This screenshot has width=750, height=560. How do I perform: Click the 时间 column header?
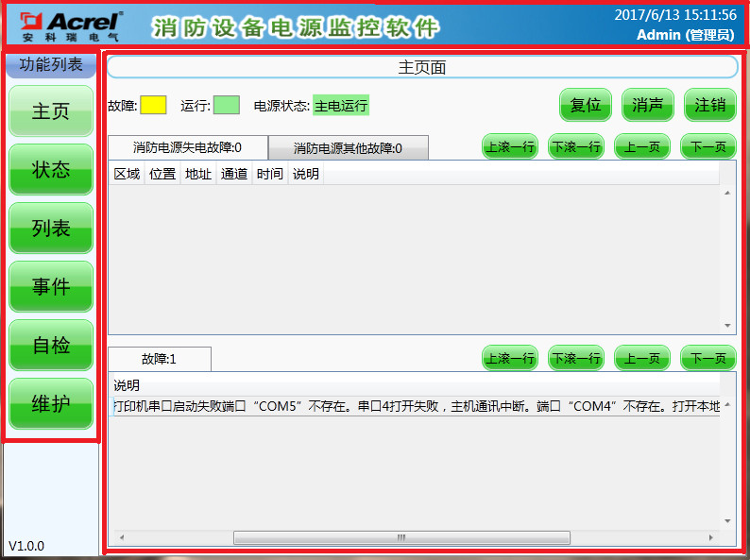point(269,174)
